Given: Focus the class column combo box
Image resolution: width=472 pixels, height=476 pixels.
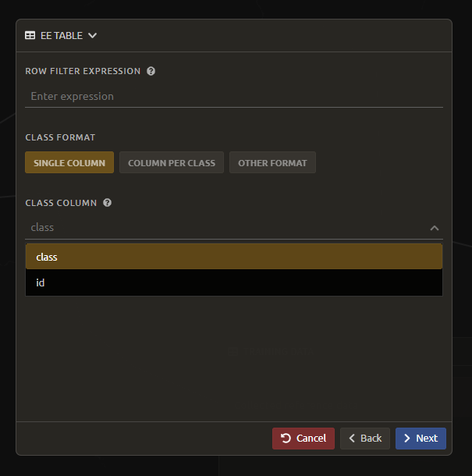Looking at the screenshot, I should 226,227.
